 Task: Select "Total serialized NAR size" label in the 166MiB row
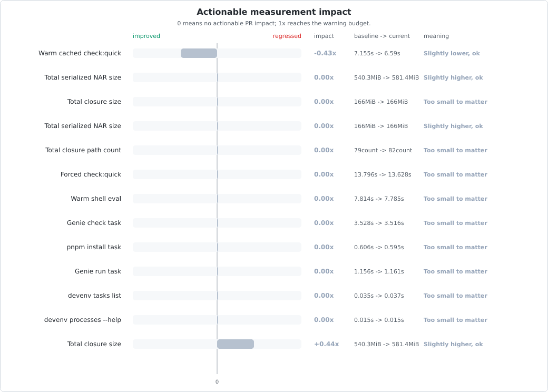pos(83,126)
